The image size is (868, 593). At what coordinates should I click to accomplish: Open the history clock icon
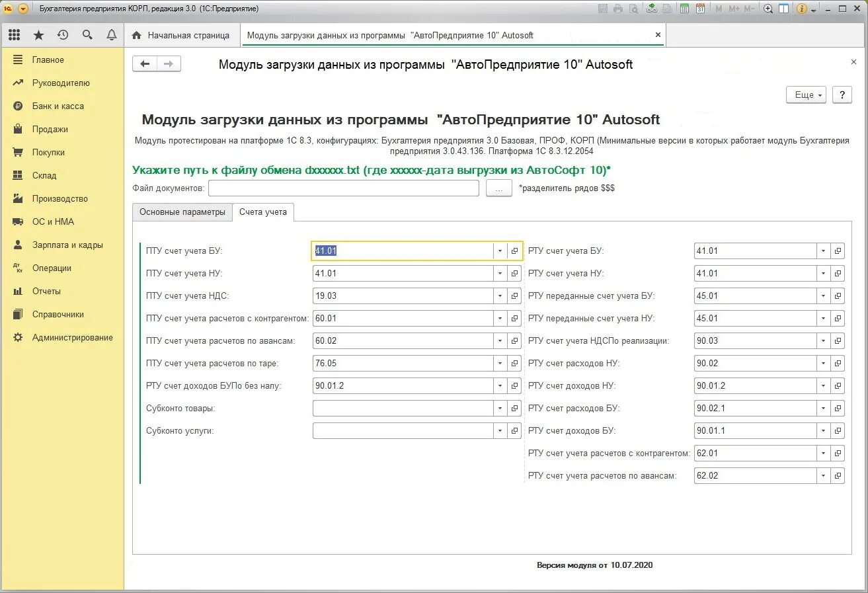[63, 35]
